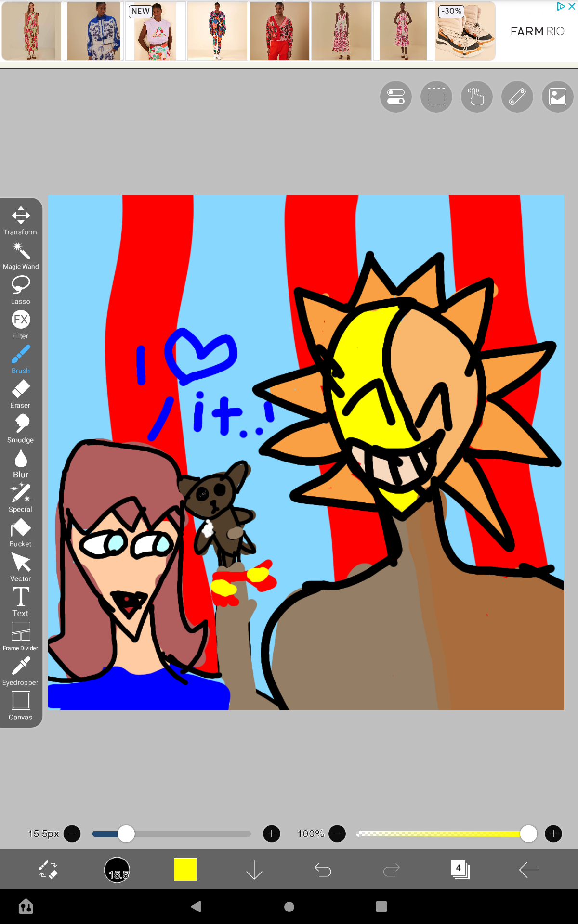Pick the Eraser tool
Viewport: 578px width, 924px height.
point(21,394)
